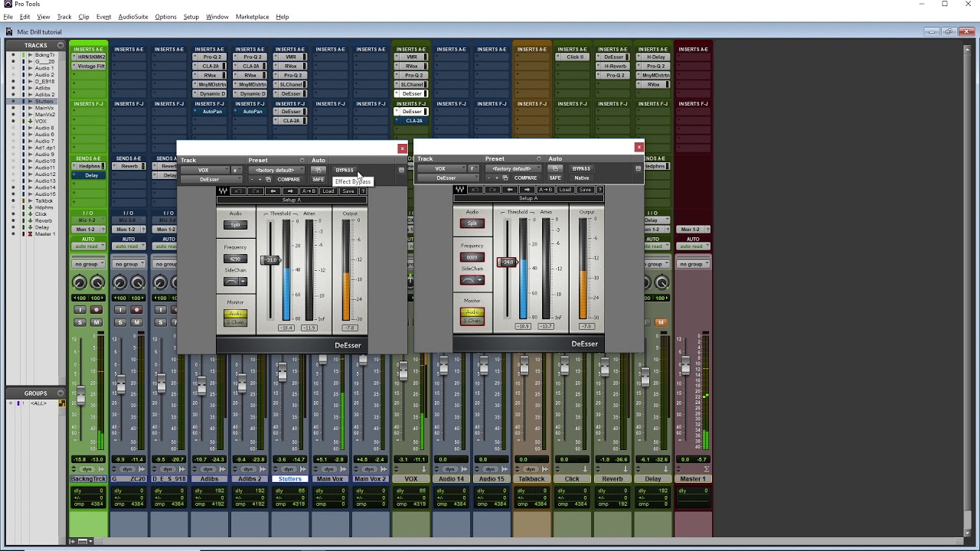This screenshot has width=980, height=551.
Task: Click COMPARE in the left DeEsser
Action: (289, 179)
